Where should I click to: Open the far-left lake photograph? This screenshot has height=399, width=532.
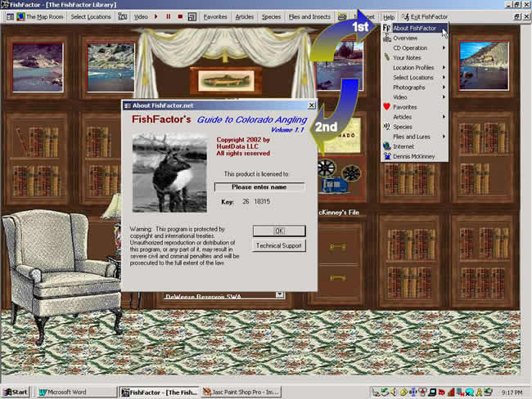(x=38, y=67)
